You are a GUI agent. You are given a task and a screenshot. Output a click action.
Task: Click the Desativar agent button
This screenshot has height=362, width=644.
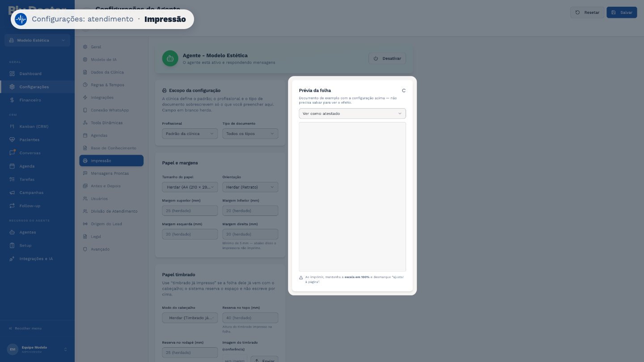click(x=387, y=59)
